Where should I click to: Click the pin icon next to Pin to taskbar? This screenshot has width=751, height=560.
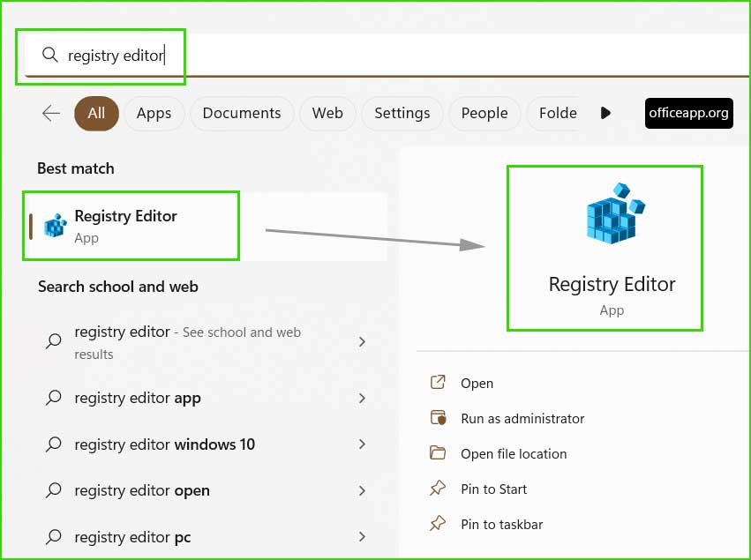(438, 523)
